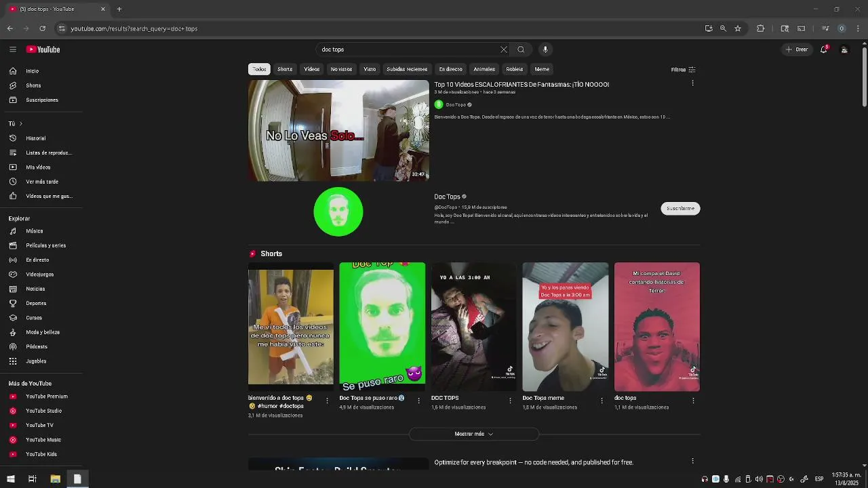Open options for 'Doc Tops meme' short

click(x=601, y=401)
